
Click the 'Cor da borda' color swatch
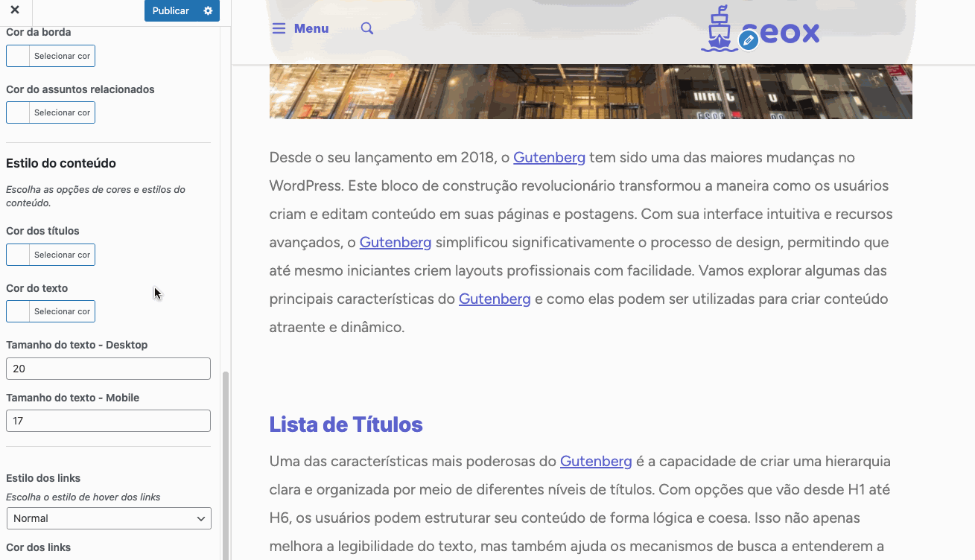(18, 56)
